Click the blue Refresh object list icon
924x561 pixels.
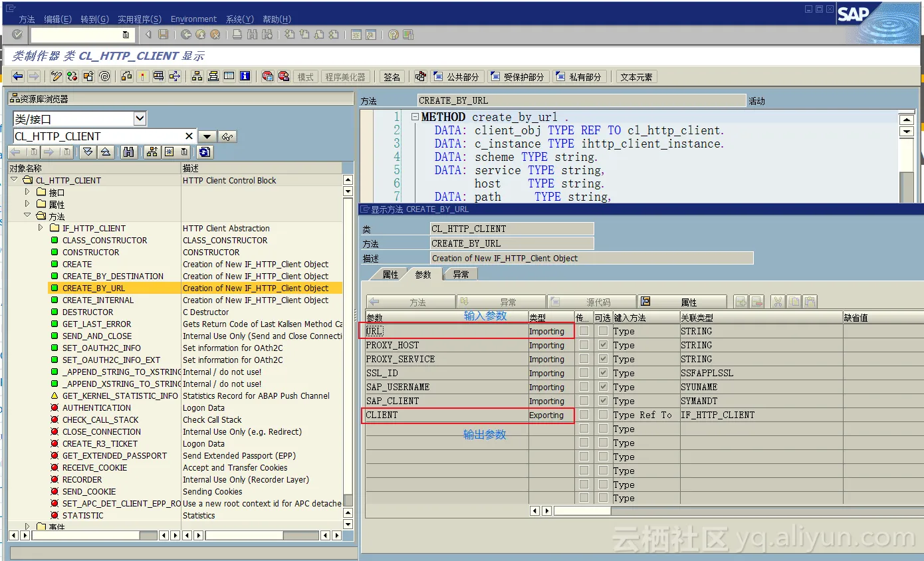click(x=204, y=152)
